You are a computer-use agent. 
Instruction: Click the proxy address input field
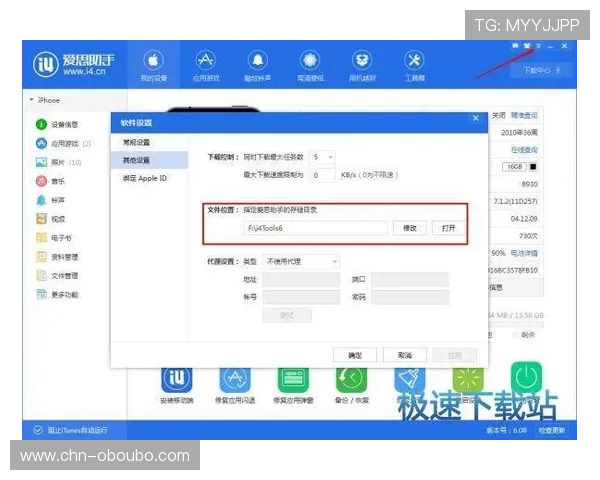(x=301, y=279)
